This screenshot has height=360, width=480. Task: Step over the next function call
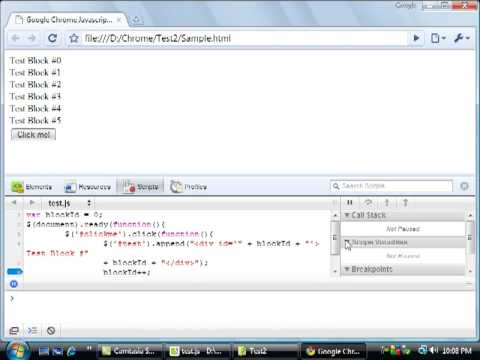coord(368,202)
